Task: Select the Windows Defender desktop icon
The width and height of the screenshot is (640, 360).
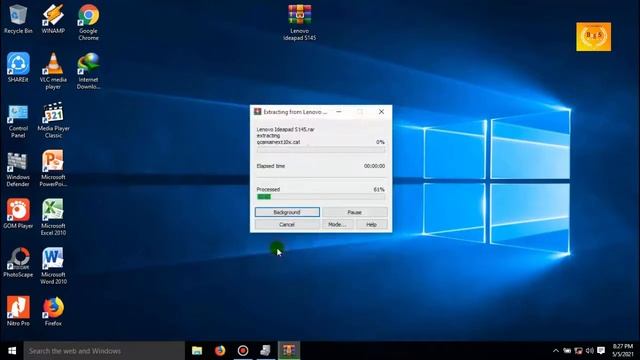Action: tap(18, 169)
